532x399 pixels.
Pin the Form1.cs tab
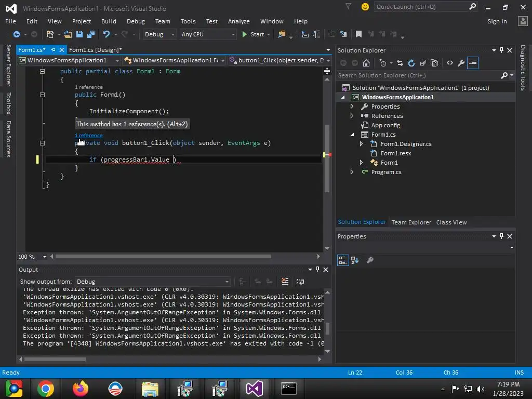coord(54,50)
